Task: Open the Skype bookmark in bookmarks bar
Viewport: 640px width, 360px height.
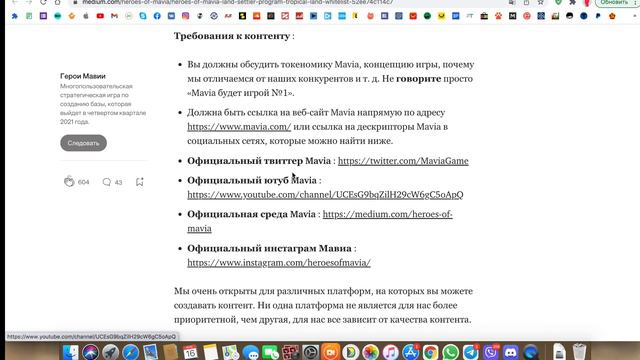Action: pyautogui.click(x=143, y=16)
